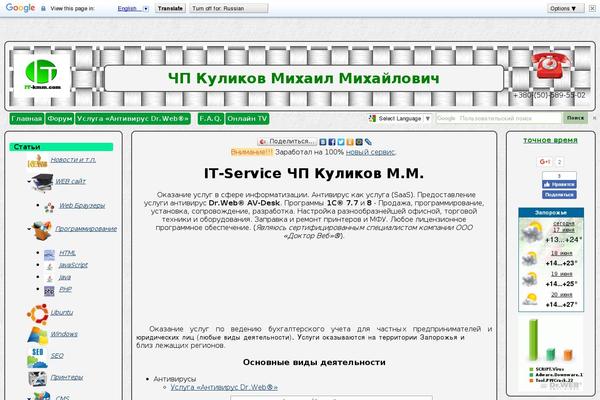Click the Windows flag logo icon
This screenshot has width=600, height=400.
click(38, 335)
